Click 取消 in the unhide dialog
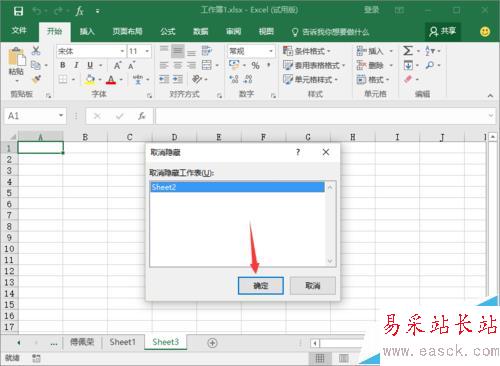This screenshot has width=500, height=366. [x=313, y=286]
